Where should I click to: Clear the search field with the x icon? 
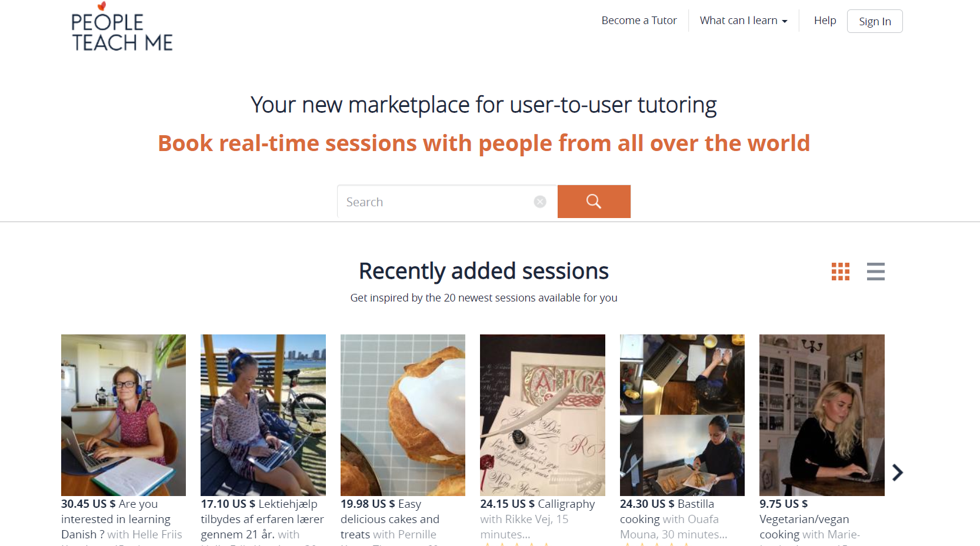(540, 202)
